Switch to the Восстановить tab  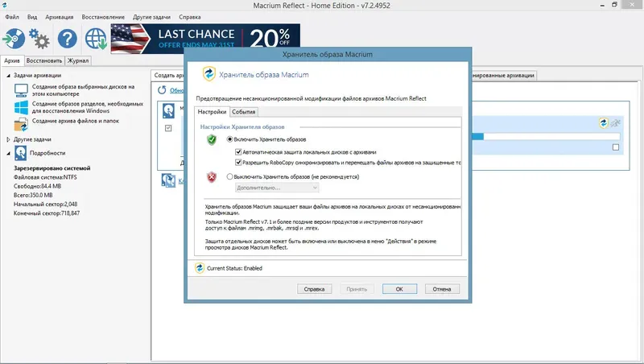coord(44,60)
